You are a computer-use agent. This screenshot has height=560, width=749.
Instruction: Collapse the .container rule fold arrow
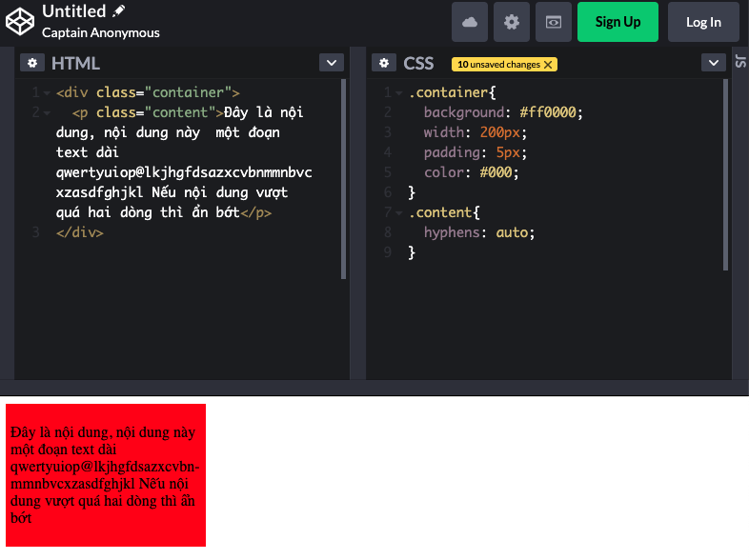click(399, 93)
